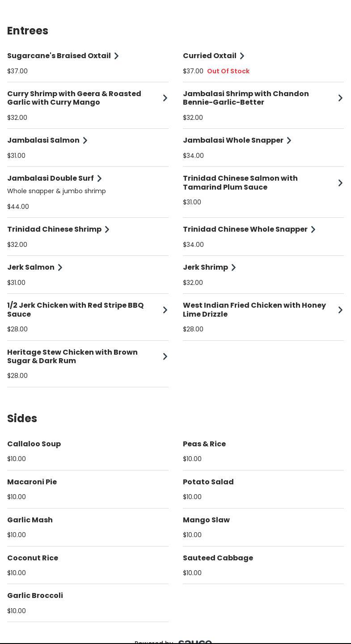Screen dimensions: 351x644
Task: Click chevron next to Sugarcane's Braised Oxtail
Action: pyautogui.click(x=116, y=56)
